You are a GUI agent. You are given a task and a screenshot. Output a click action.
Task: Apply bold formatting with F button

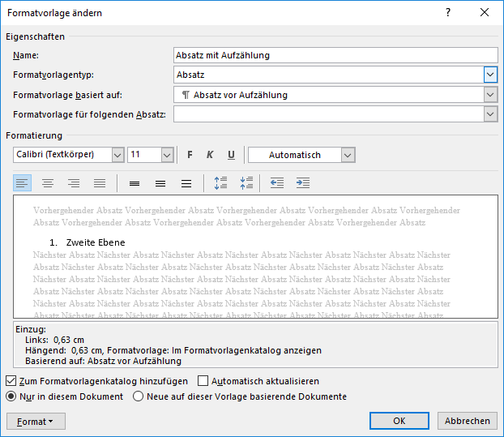click(x=190, y=155)
